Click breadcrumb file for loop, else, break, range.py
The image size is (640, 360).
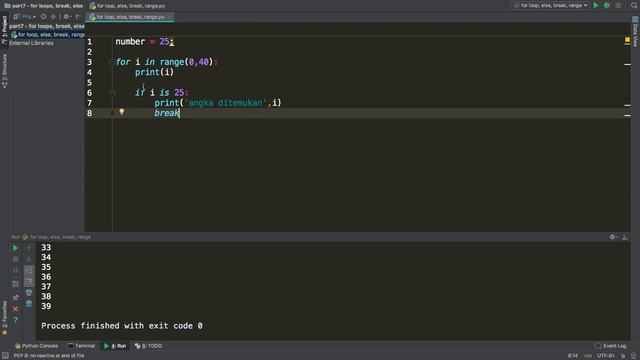127,6
